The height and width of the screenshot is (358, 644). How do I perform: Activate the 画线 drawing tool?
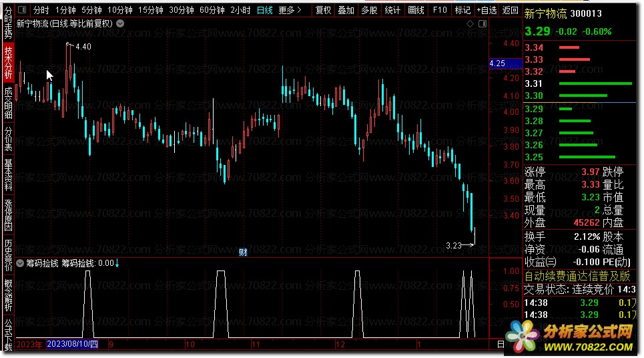click(416, 10)
